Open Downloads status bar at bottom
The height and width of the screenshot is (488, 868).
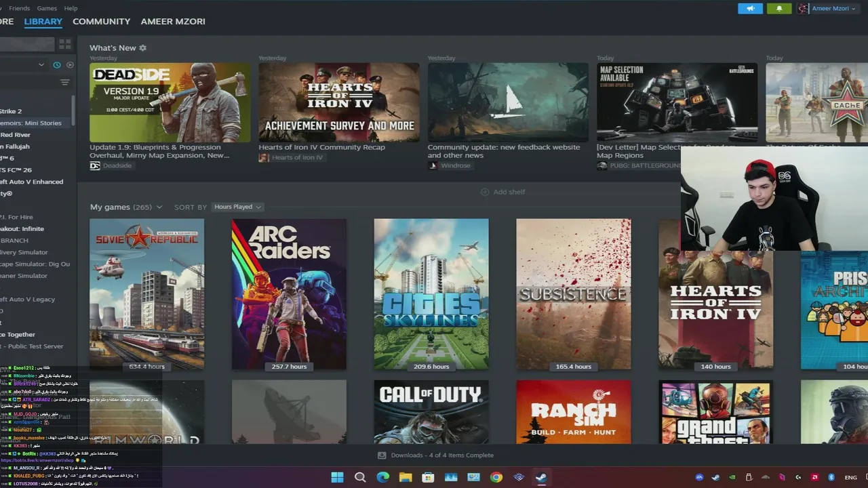point(435,455)
